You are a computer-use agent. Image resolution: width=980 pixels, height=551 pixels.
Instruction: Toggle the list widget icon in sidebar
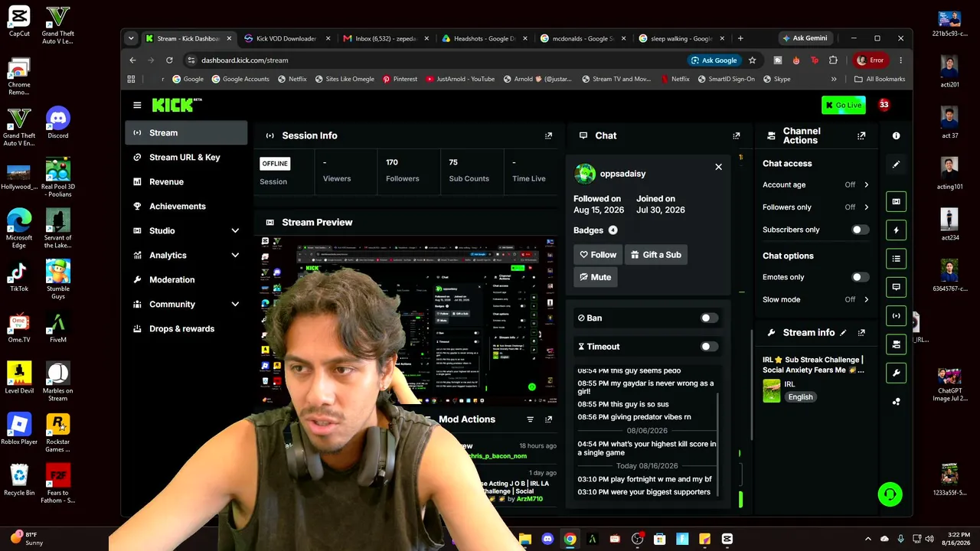click(896, 258)
